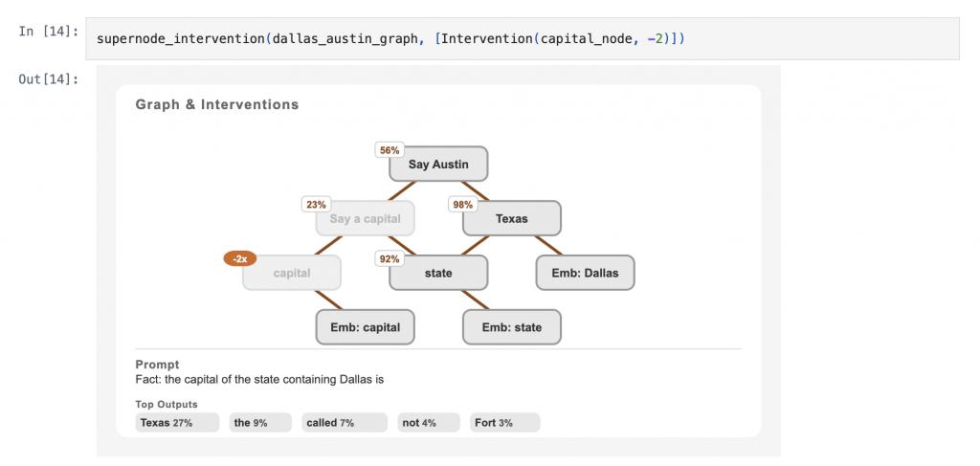Click the 23% activation badge
The image size is (980, 466).
[x=316, y=205]
